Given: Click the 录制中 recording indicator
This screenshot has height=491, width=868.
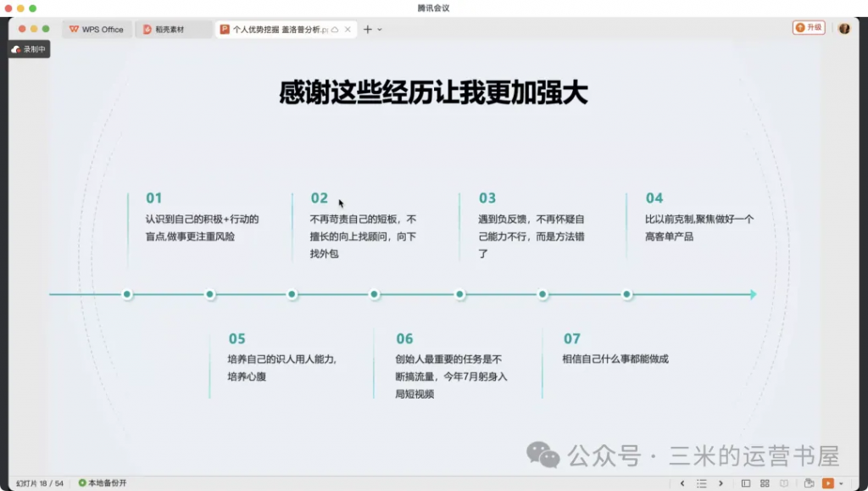Looking at the screenshot, I should [x=30, y=49].
